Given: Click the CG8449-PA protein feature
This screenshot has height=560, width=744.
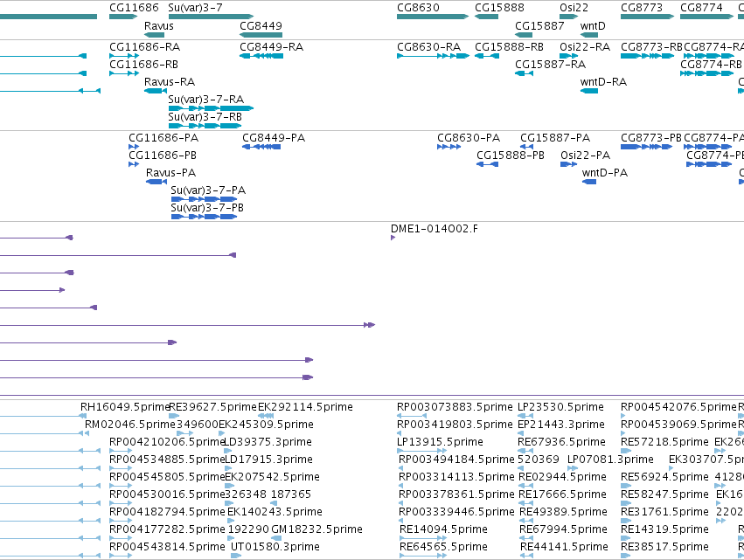Looking at the screenshot, I should 261,147.
